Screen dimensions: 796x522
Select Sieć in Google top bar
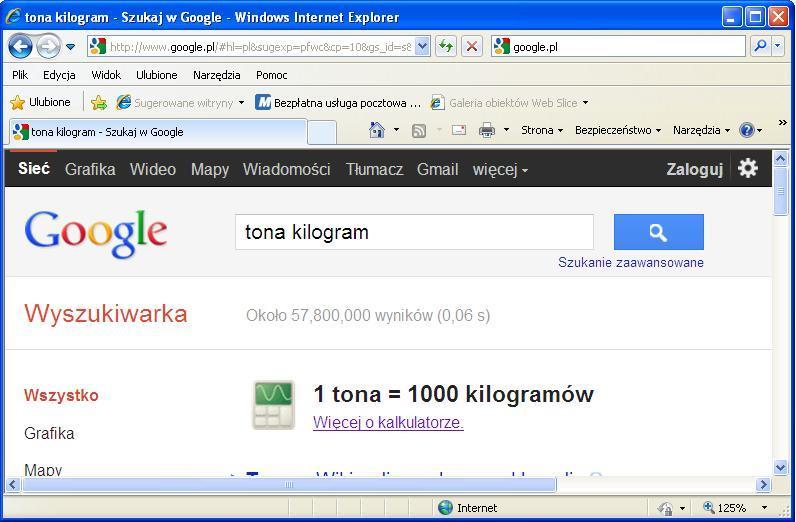pos(34,168)
